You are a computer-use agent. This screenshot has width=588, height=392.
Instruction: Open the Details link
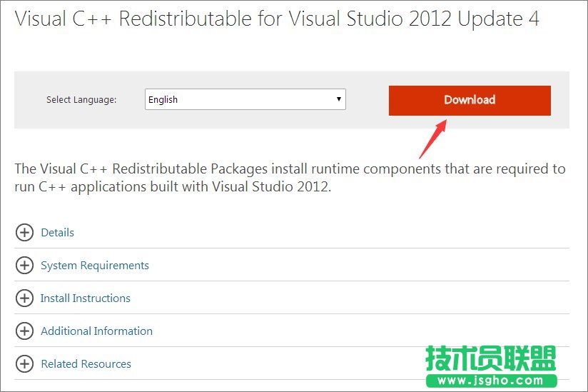[57, 233]
